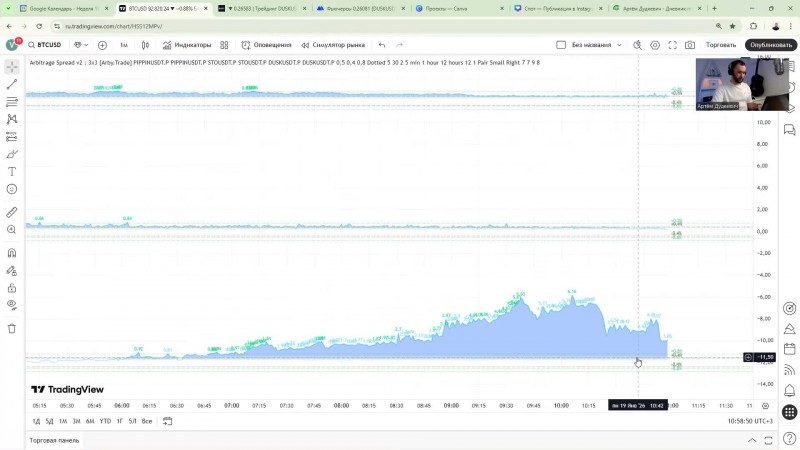800x450 pixels.
Task: Open quick search magnifier icon
Action: point(637,45)
